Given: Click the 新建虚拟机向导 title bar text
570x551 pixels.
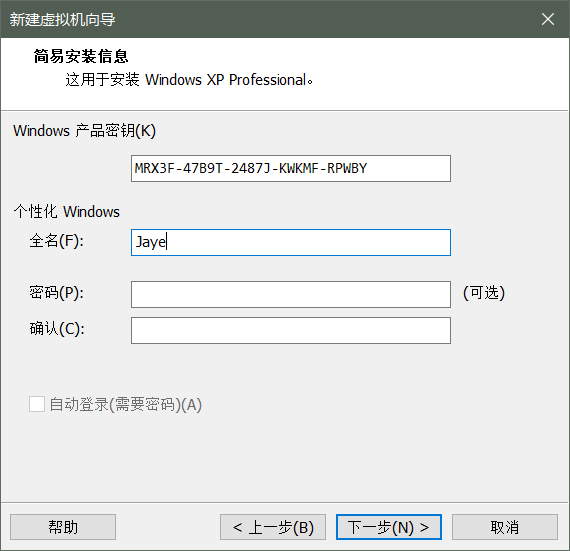Looking at the screenshot, I should click(x=62, y=19).
